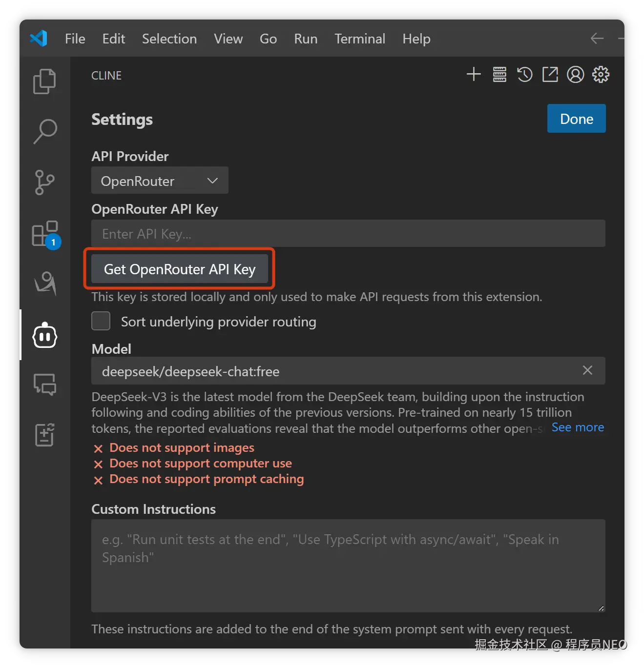The height and width of the screenshot is (668, 644).
Task: Open Cline task history icon
Action: click(525, 75)
